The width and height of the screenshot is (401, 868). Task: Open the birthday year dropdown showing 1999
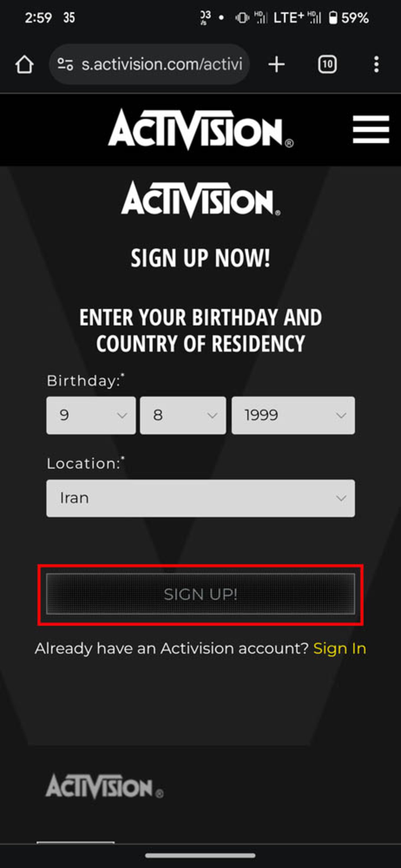click(293, 415)
